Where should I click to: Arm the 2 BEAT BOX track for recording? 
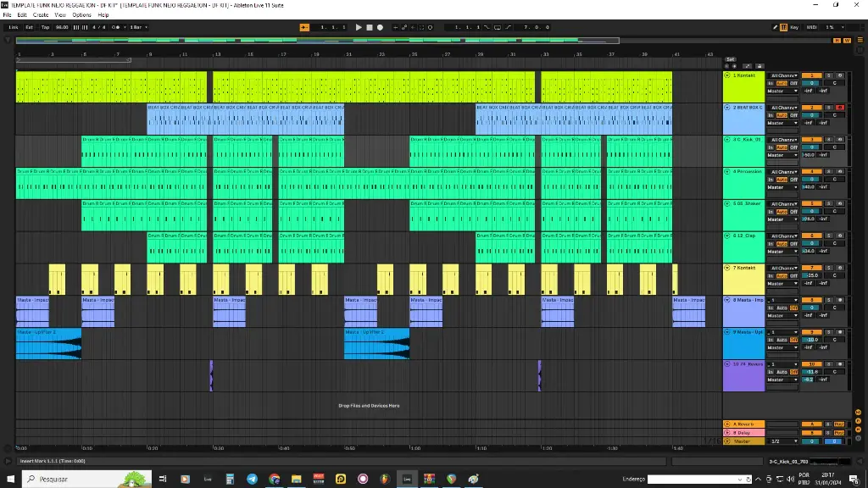840,108
